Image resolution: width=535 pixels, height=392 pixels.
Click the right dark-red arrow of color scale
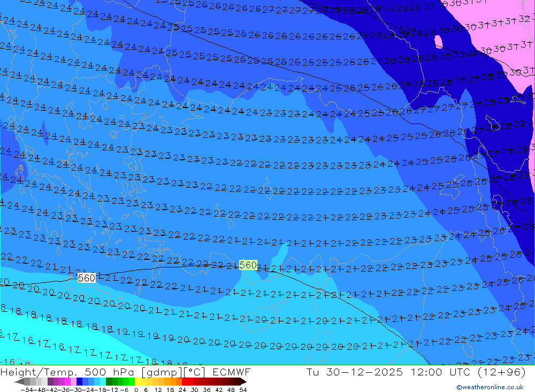tap(243, 382)
